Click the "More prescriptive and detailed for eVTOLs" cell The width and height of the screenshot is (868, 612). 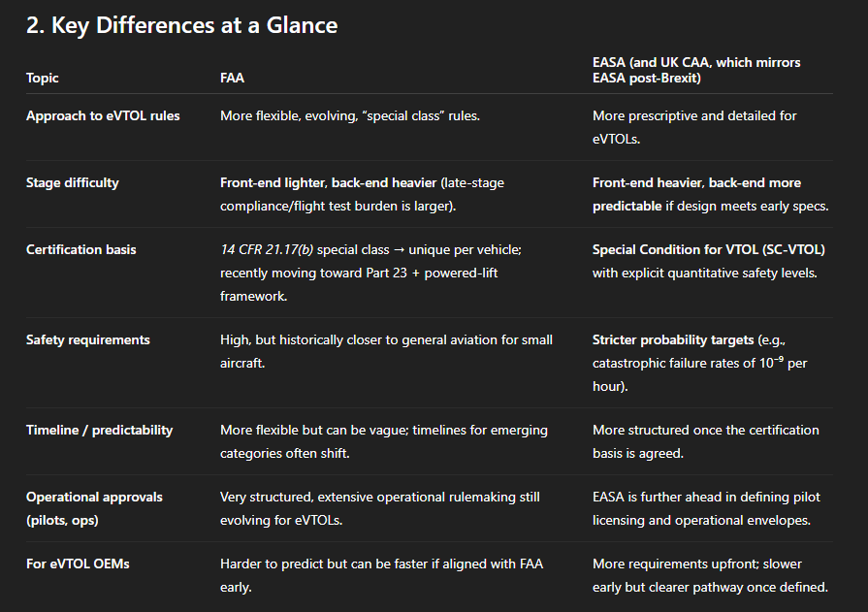(x=694, y=125)
